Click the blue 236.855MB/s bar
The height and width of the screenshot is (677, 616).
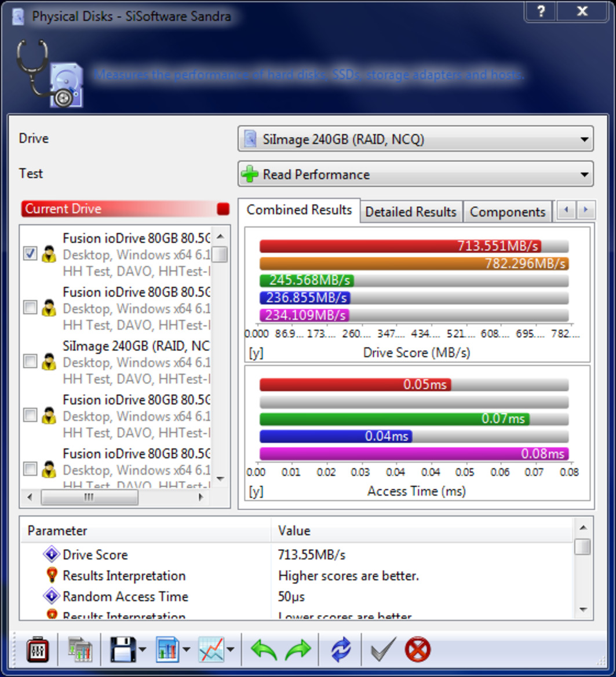(305, 298)
